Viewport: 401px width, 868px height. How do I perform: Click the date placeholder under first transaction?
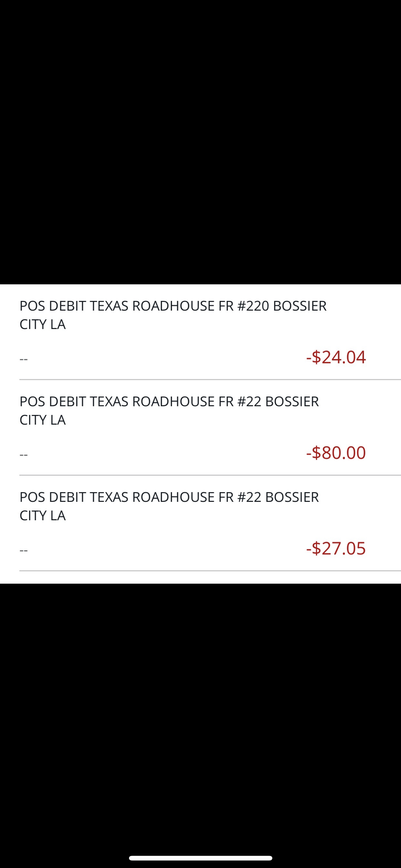pos(23,360)
